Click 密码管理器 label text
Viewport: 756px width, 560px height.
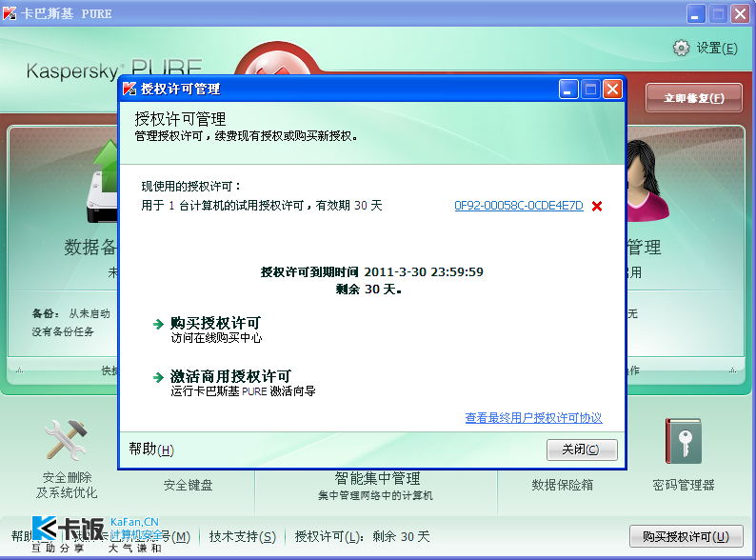click(x=684, y=485)
